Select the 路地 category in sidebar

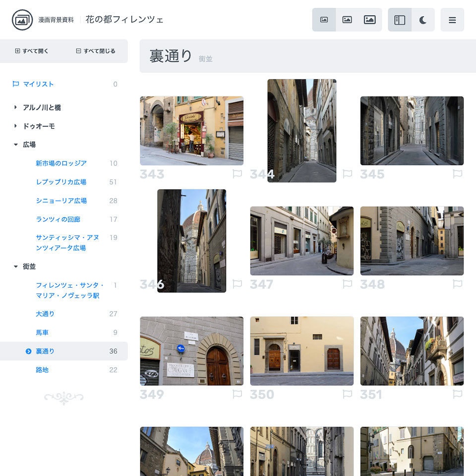coord(42,369)
